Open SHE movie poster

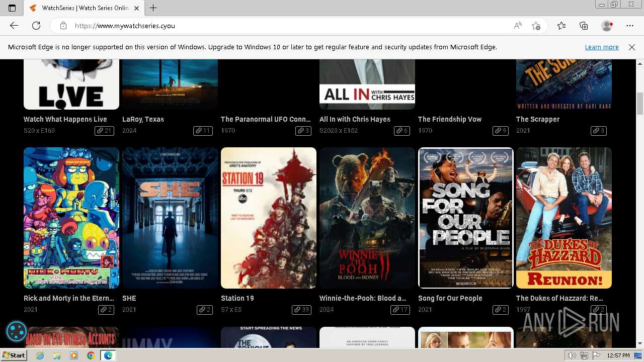click(x=170, y=218)
